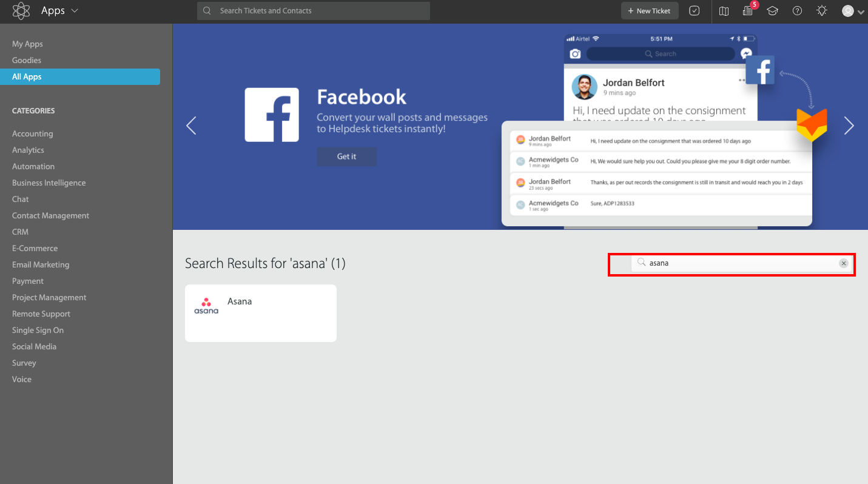Create a ticket with the New Ticket button
868x484 pixels.
tap(650, 11)
